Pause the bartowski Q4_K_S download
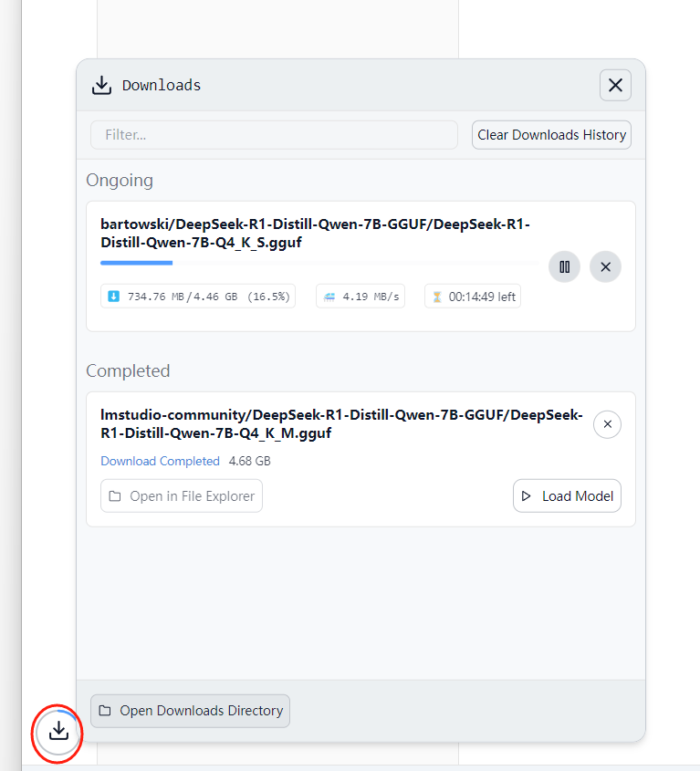The height and width of the screenshot is (771, 700). click(x=565, y=267)
